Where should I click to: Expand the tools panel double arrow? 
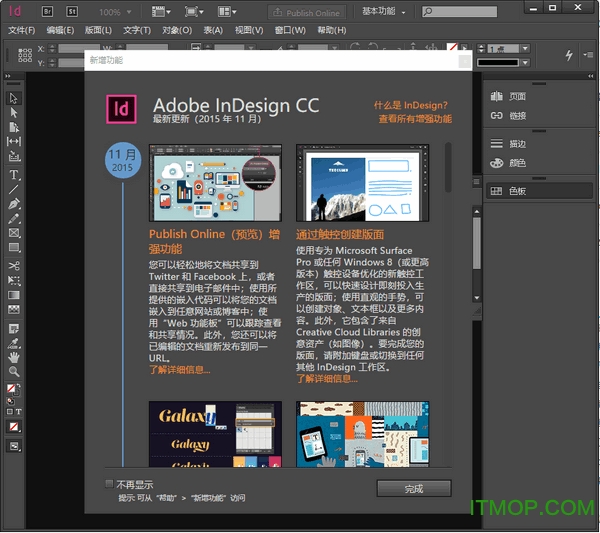tap(8, 76)
